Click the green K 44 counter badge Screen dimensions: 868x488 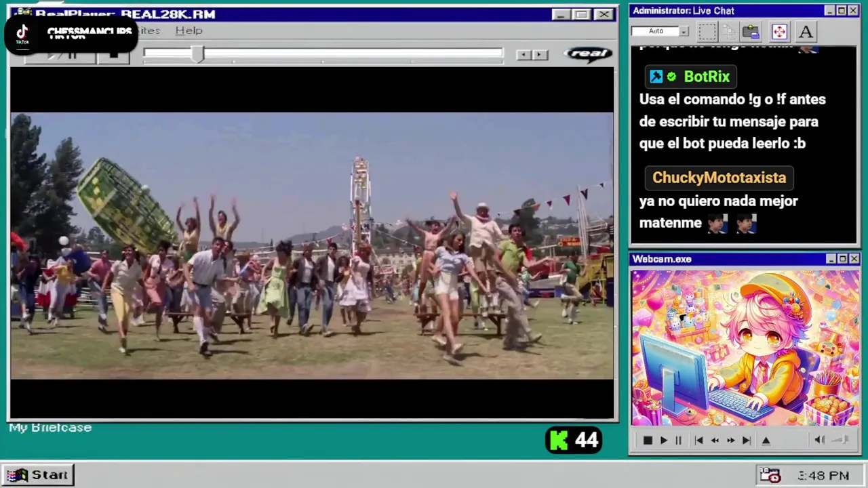point(574,441)
